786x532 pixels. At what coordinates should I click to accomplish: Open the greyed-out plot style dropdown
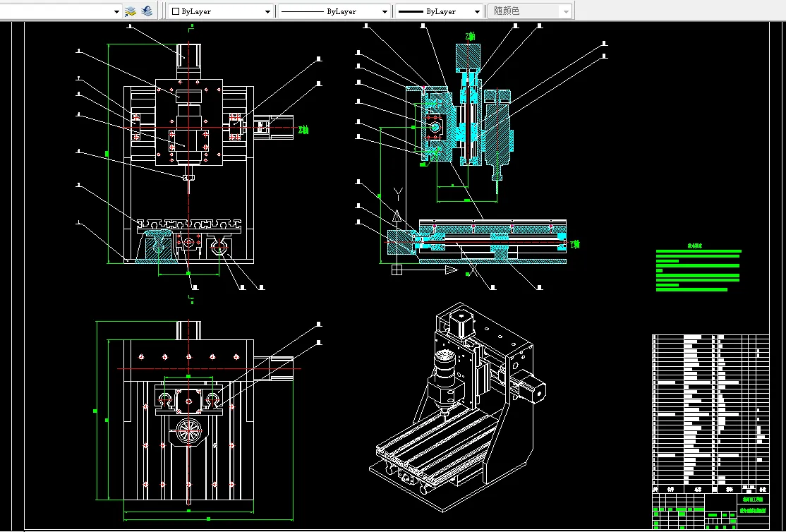pos(566,12)
